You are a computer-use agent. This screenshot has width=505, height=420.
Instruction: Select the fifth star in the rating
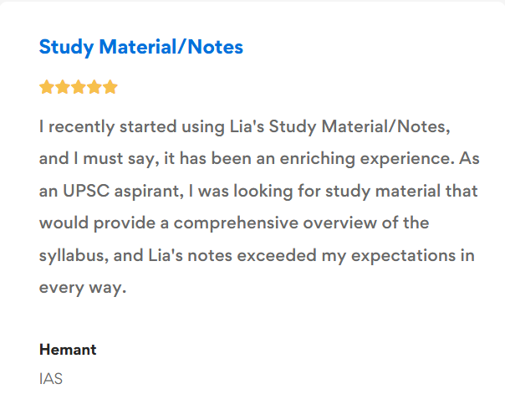point(110,87)
